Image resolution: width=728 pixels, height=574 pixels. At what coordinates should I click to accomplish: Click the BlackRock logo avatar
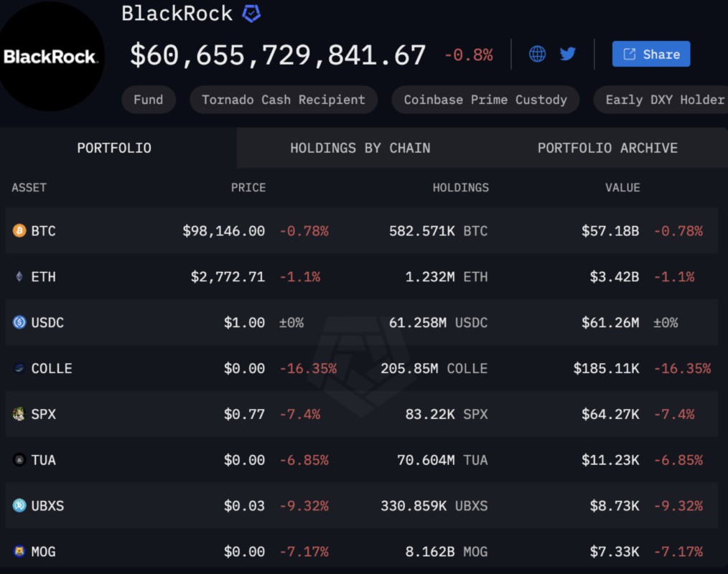[x=50, y=56]
